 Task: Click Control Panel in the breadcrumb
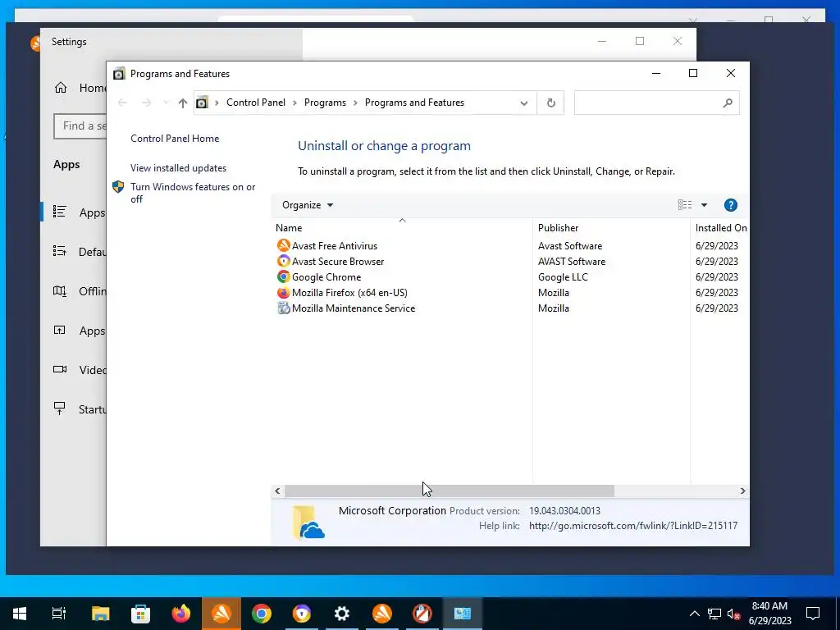pos(256,103)
